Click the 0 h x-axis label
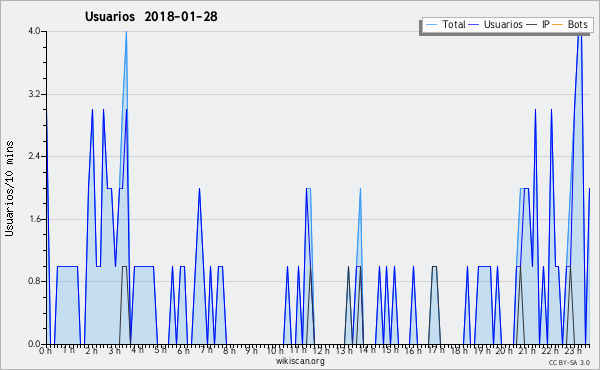The width and height of the screenshot is (600, 370). point(45,351)
